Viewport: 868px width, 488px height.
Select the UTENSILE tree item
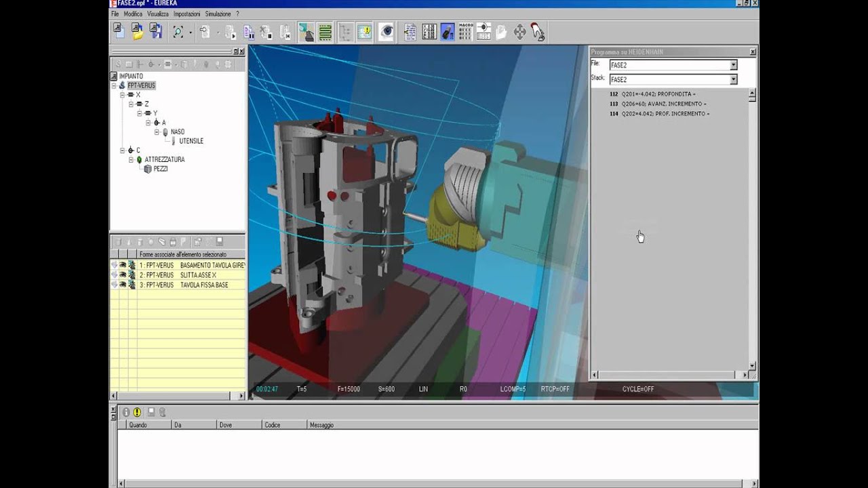(191, 141)
